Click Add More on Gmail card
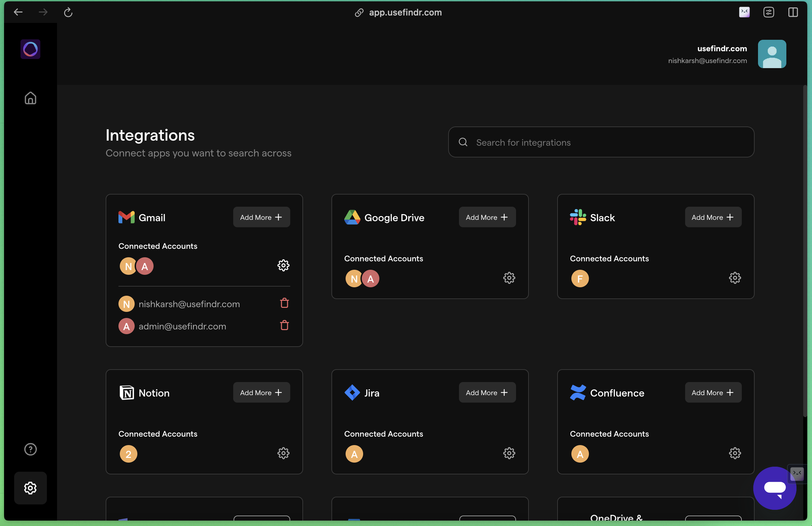This screenshot has width=812, height=526. click(x=261, y=217)
